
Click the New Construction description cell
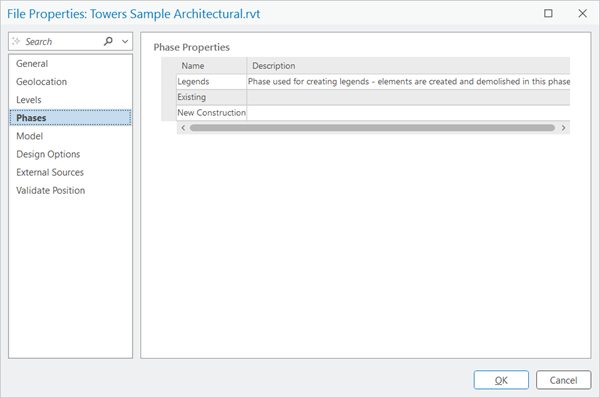pyautogui.click(x=408, y=113)
